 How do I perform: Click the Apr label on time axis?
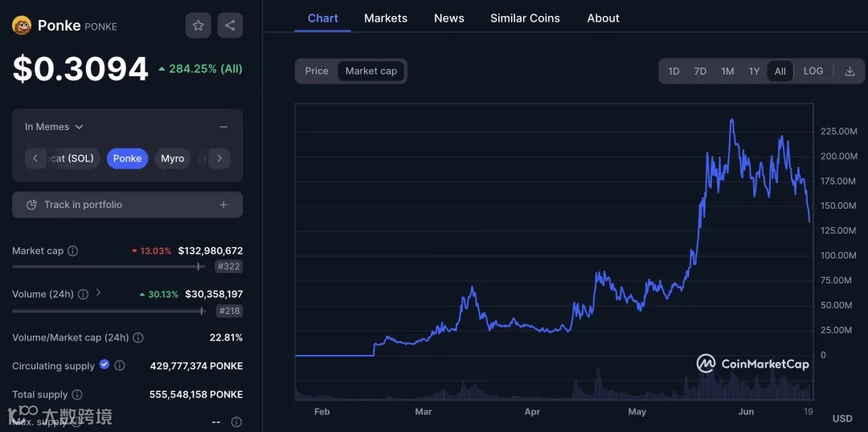pyautogui.click(x=532, y=412)
